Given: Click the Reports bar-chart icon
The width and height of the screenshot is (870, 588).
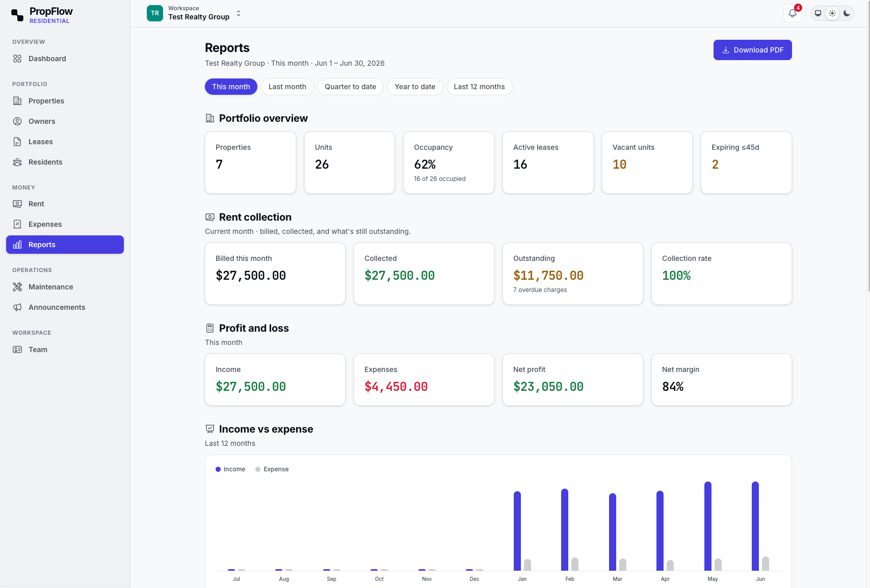Looking at the screenshot, I should pyautogui.click(x=17, y=245).
